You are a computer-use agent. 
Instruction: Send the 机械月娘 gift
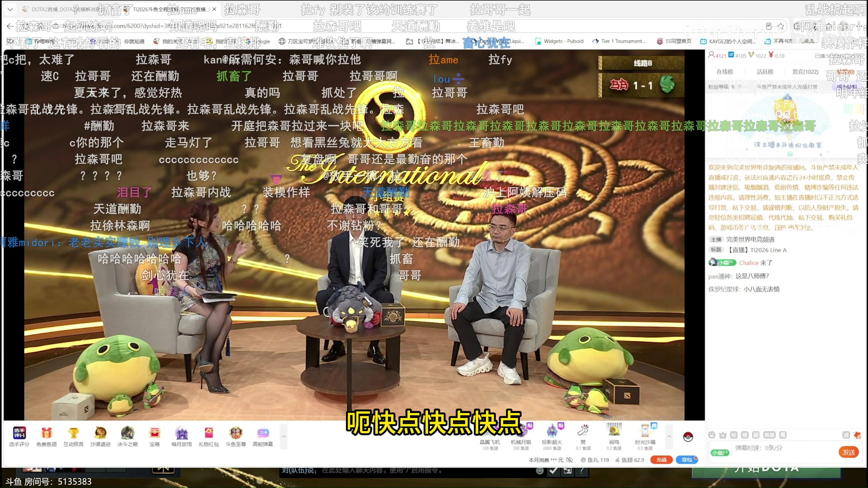[x=521, y=437]
